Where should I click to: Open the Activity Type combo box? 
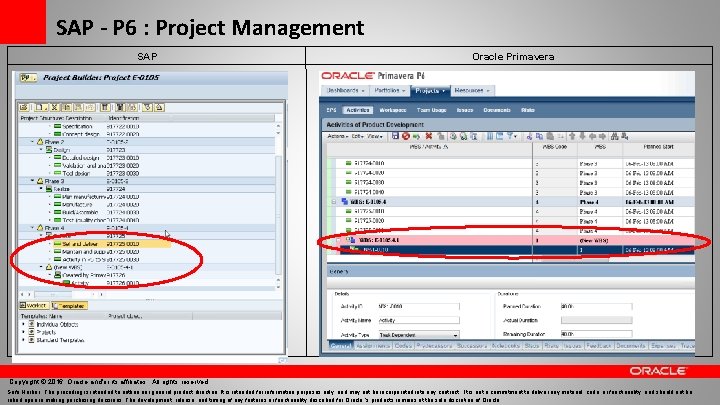tap(419, 335)
